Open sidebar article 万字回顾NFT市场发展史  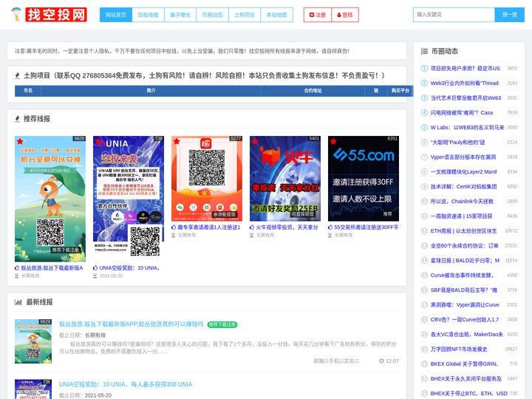[x=459, y=349]
